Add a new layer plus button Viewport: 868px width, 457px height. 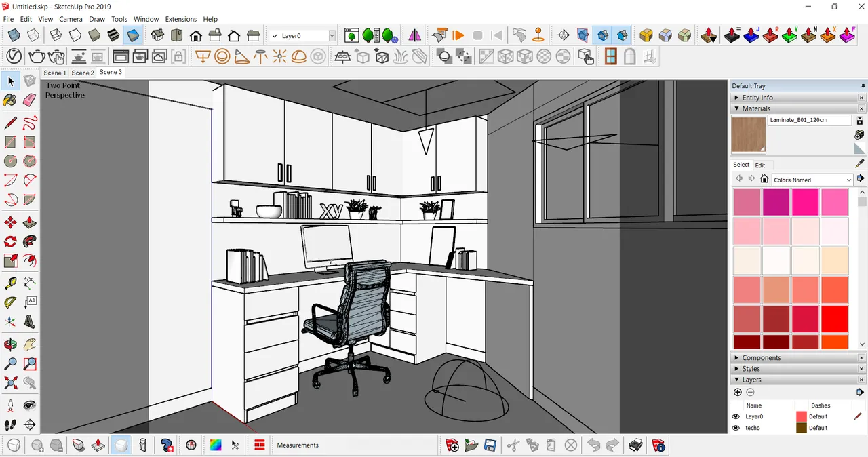pos(738,392)
